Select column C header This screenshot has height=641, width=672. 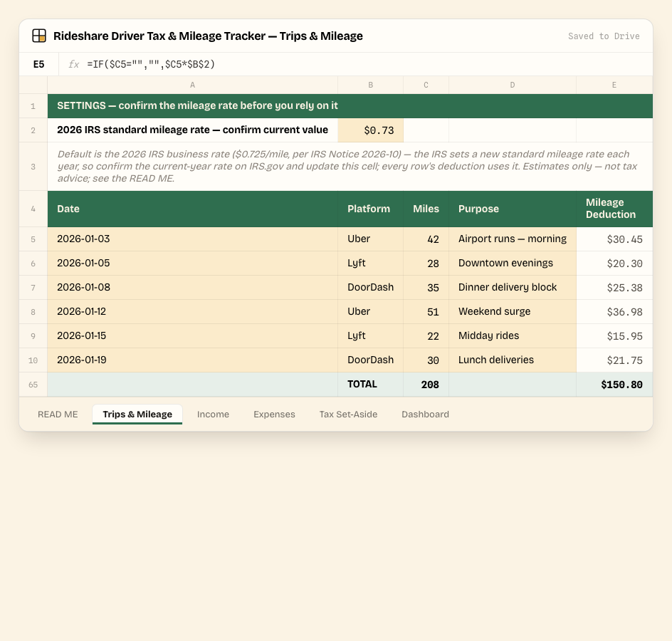point(426,85)
